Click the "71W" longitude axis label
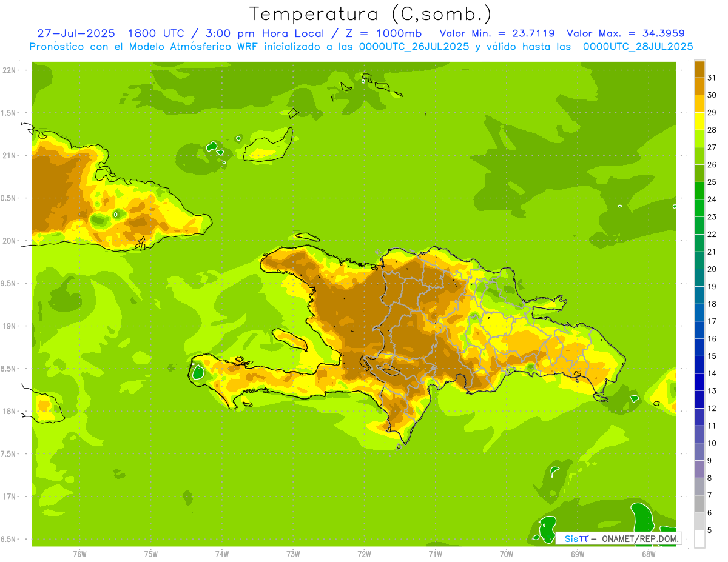Viewport: 728px width, 562px height. [x=435, y=554]
